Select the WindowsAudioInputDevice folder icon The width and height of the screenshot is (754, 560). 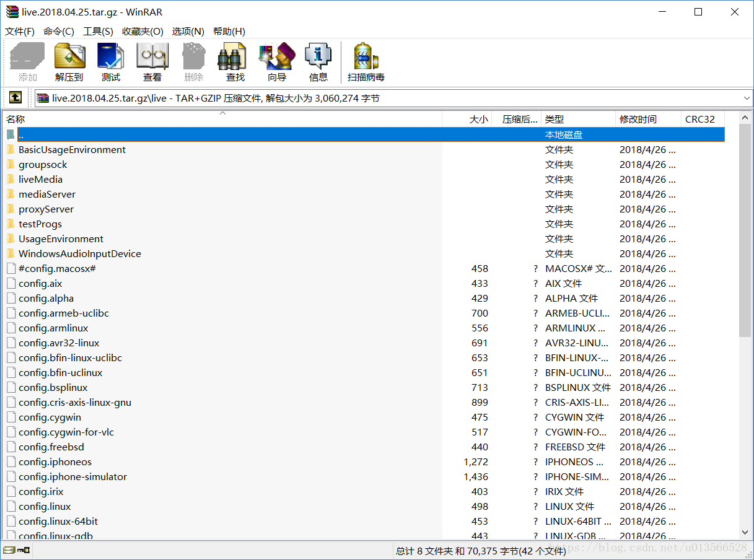(x=11, y=253)
